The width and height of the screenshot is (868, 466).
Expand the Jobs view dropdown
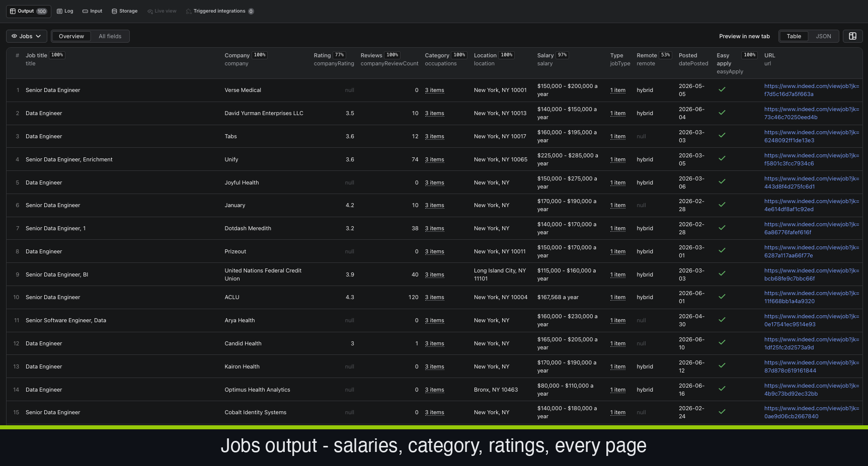pyautogui.click(x=27, y=36)
